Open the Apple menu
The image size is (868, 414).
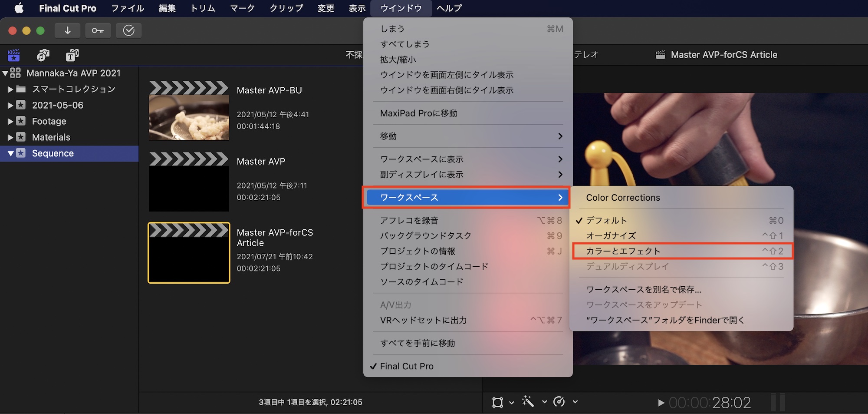(19, 8)
